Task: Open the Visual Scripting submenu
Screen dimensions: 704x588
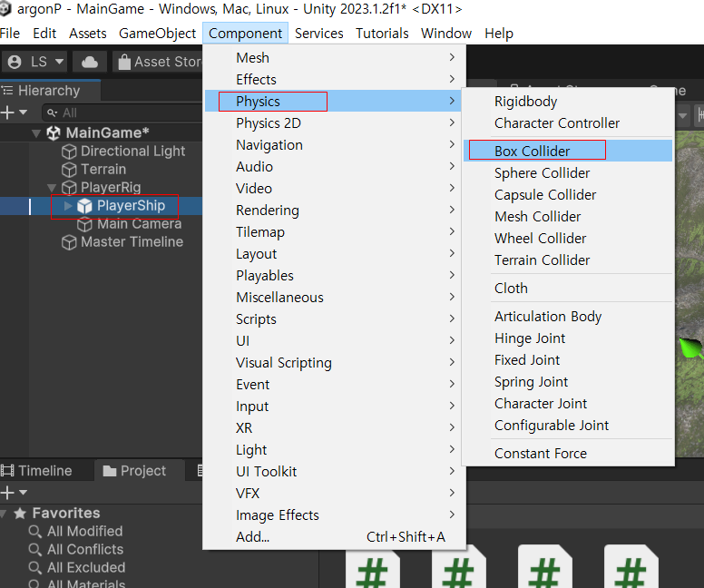Action: tap(334, 362)
